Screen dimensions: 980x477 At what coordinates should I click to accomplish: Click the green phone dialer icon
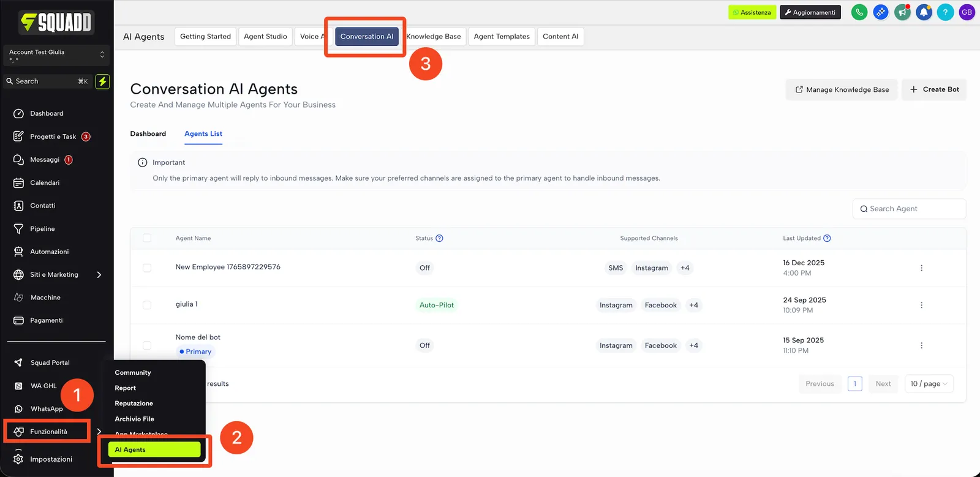(x=859, y=12)
